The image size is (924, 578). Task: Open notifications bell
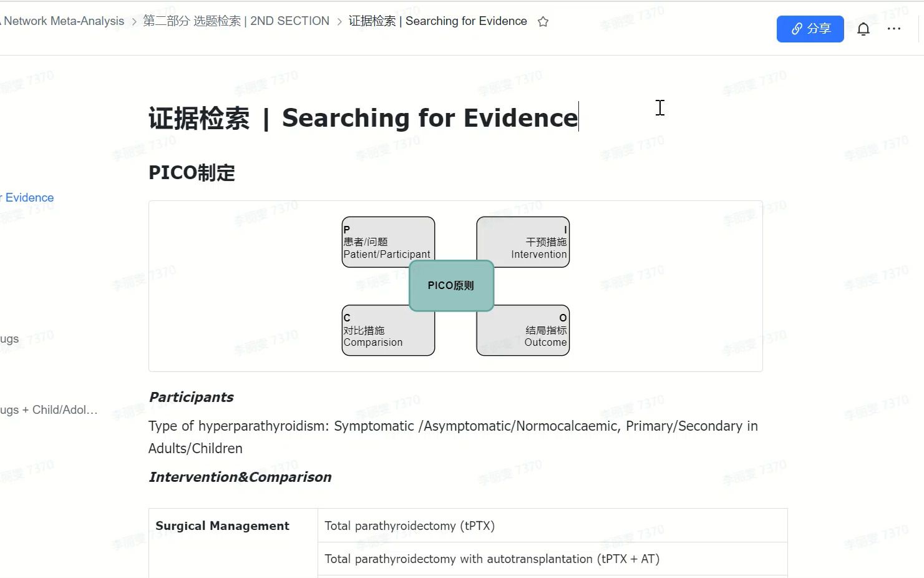863,29
